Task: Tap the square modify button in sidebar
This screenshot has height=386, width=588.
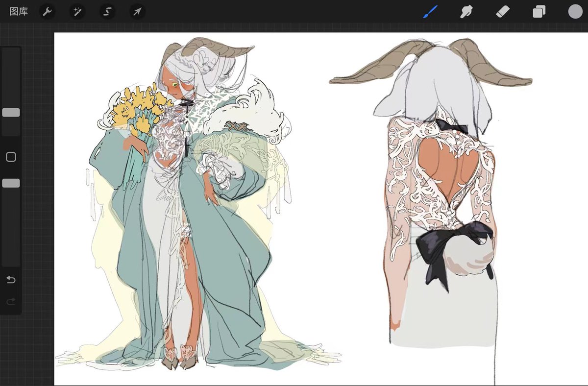Action: (x=11, y=157)
